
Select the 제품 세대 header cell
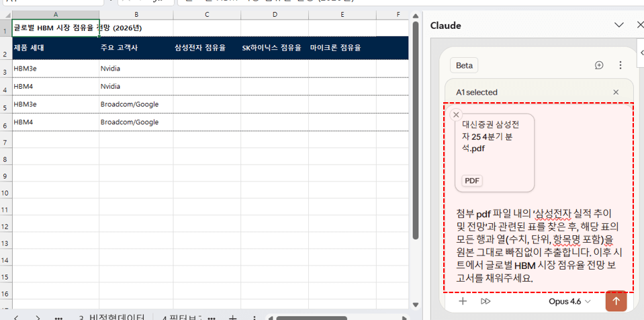point(56,48)
